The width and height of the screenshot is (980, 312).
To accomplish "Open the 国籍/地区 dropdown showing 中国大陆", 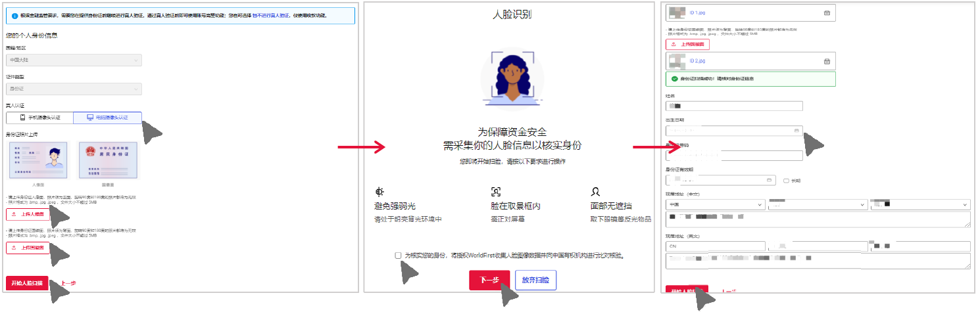I will coord(74,60).
